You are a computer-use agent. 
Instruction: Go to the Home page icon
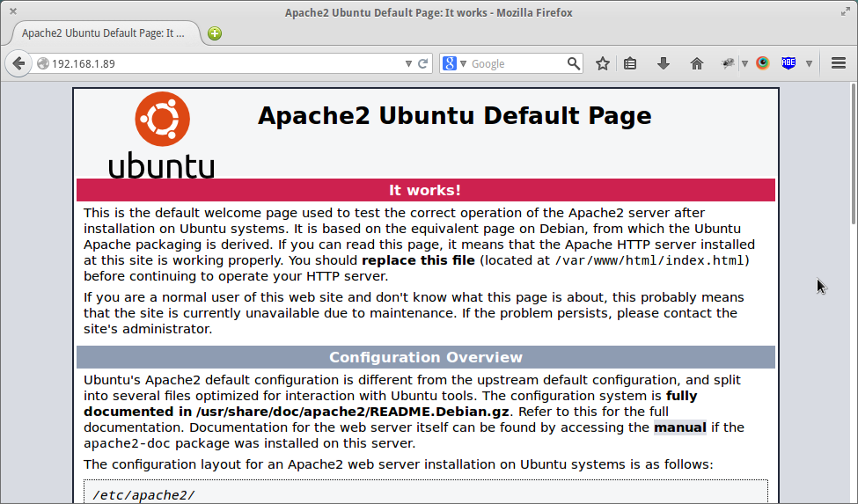click(697, 63)
